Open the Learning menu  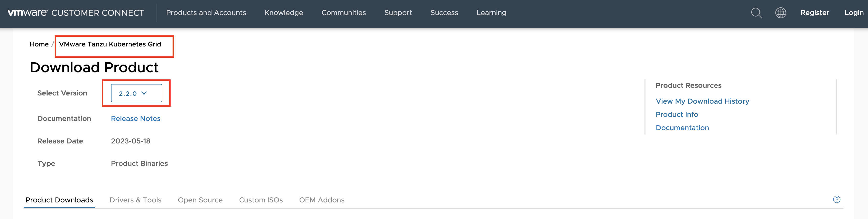(x=491, y=13)
